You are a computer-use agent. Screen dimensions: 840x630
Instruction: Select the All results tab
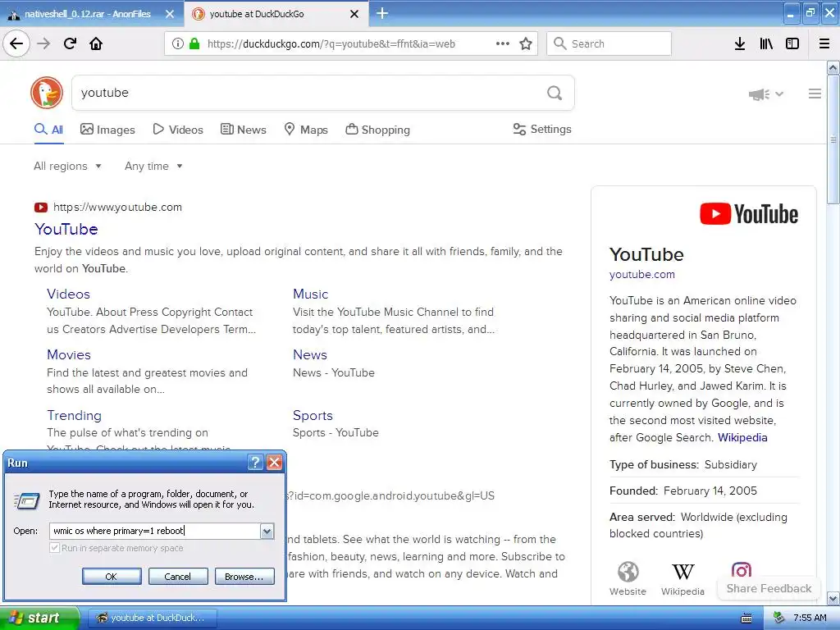click(x=48, y=130)
